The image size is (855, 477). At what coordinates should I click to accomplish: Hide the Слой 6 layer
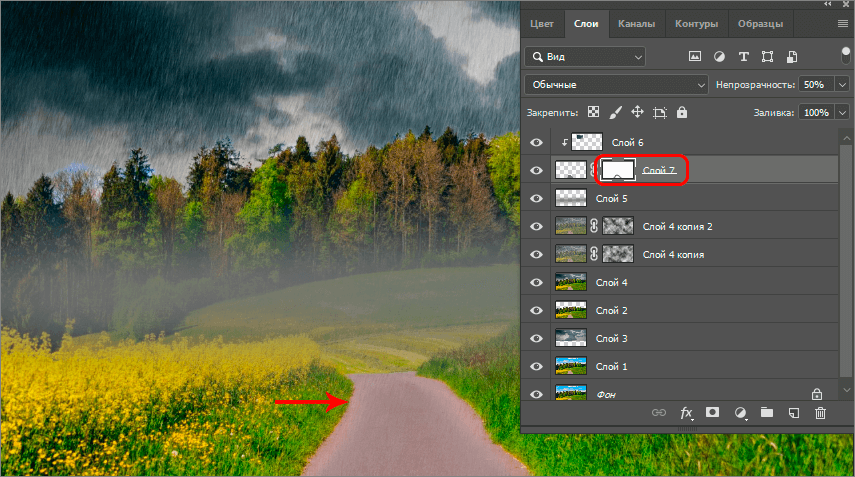click(536, 143)
